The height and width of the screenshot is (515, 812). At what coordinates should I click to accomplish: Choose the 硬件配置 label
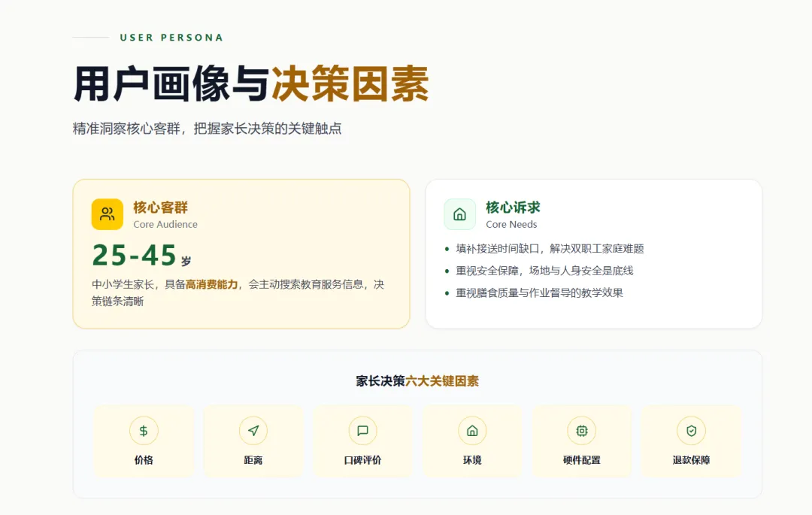point(581,460)
